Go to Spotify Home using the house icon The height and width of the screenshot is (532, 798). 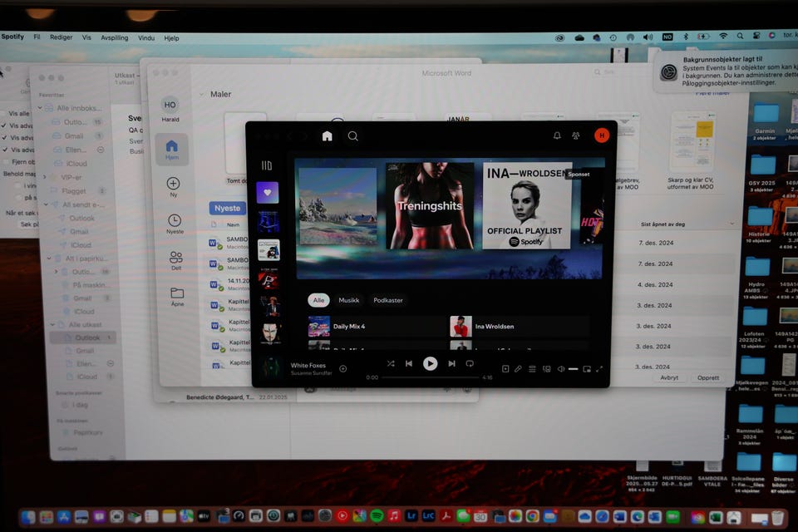coord(328,136)
